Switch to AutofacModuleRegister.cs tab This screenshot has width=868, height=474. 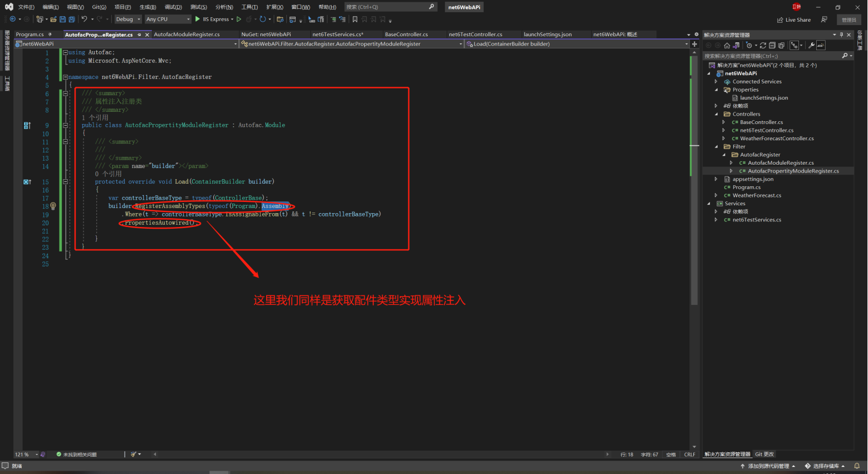[187, 34]
